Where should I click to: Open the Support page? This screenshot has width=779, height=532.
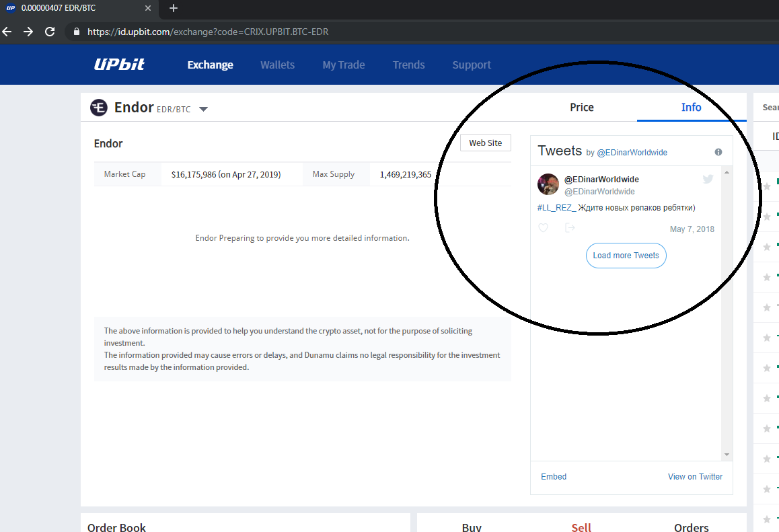(x=472, y=65)
